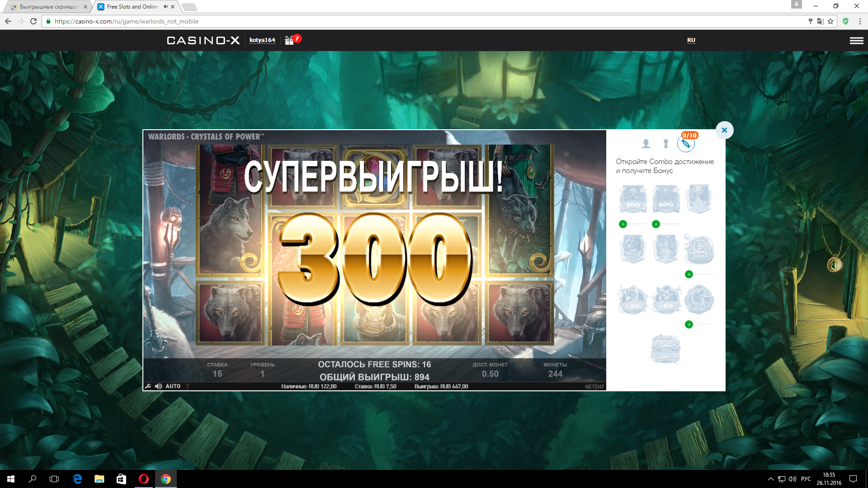
Task: Open game settings wrench icon
Action: (x=148, y=386)
